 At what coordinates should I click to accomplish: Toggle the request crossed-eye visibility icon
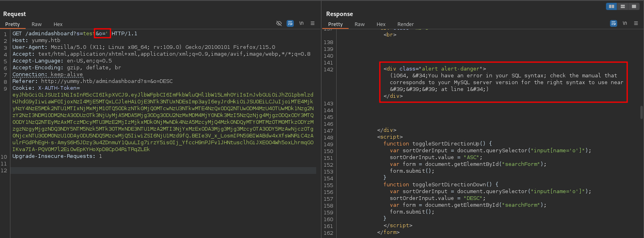coord(279,24)
